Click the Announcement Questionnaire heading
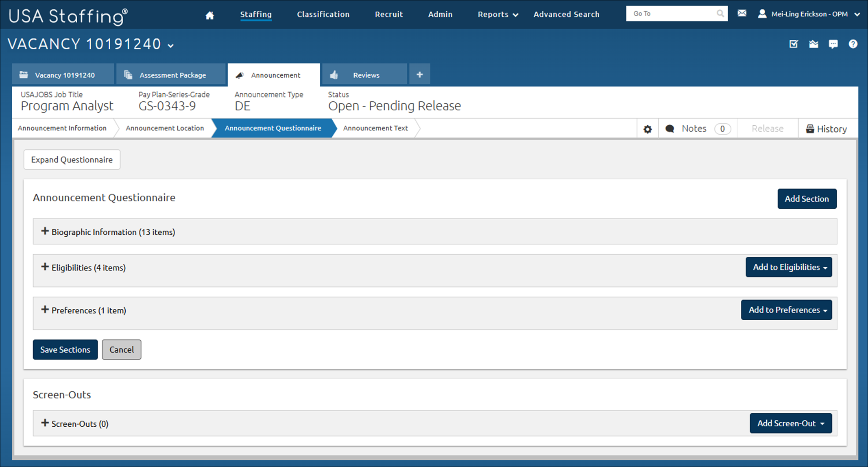Screen dimensions: 868x467 click(x=104, y=198)
